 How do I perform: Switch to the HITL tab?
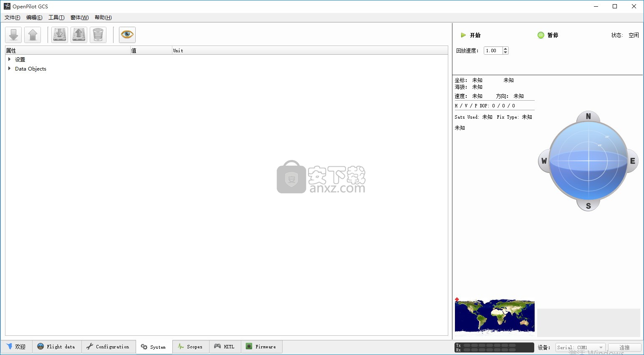[x=225, y=347]
